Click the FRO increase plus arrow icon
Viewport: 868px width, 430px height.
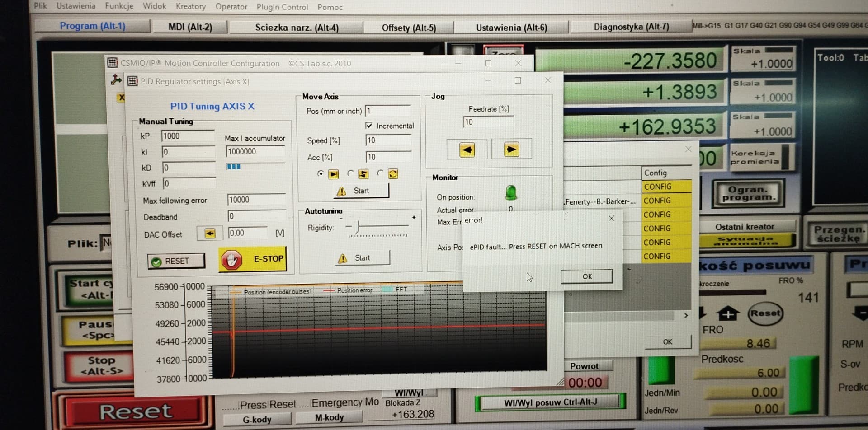(x=727, y=313)
